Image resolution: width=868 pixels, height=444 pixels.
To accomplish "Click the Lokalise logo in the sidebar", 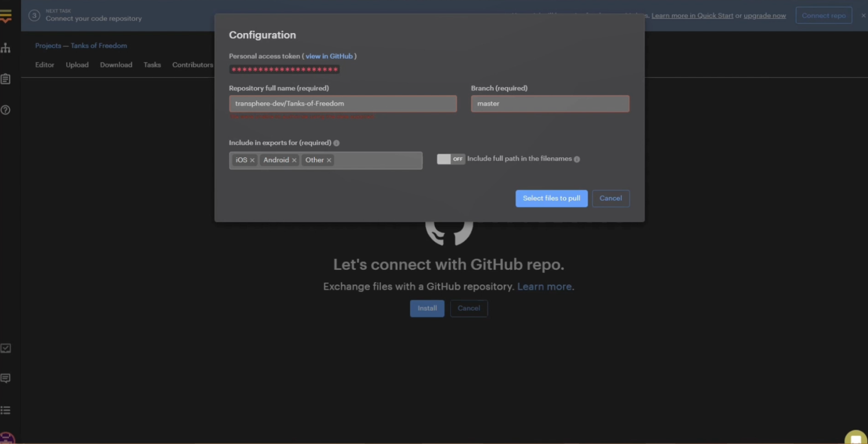I will point(6,16).
